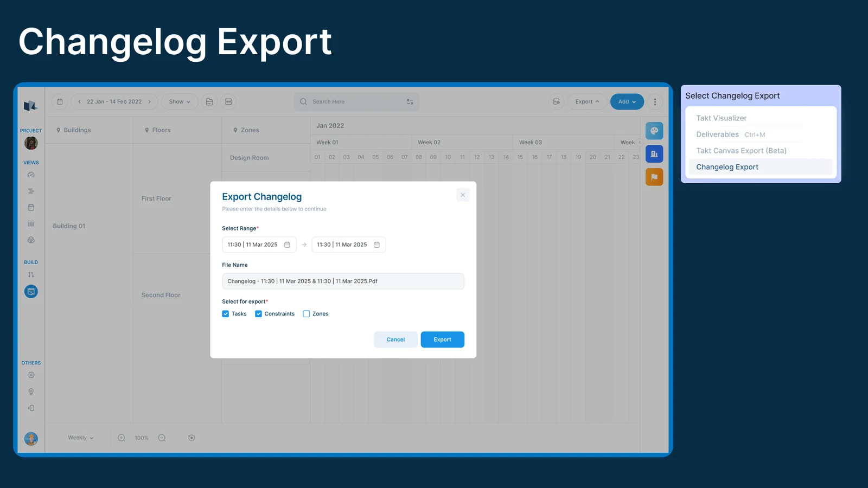Click the Cancel button in dialog
The image size is (868, 488).
click(395, 339)
